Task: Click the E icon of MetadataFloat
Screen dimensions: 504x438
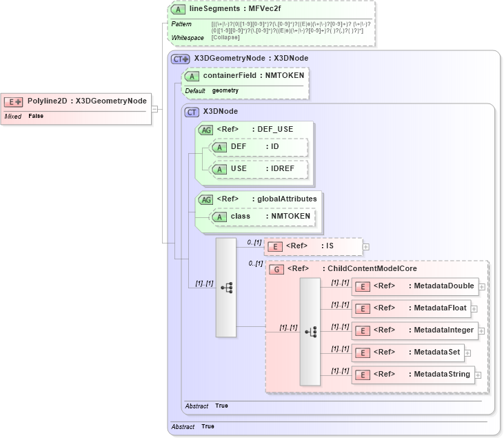Action: (x=363, y=309)
